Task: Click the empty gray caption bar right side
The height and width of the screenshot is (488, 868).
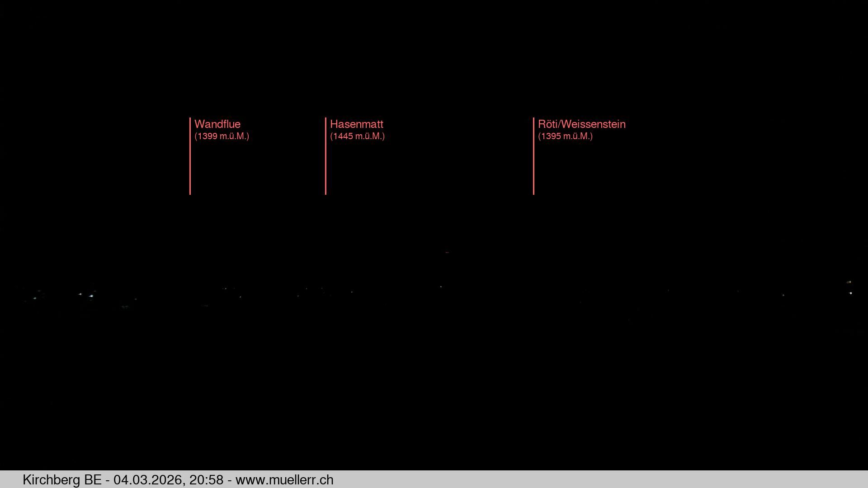Action: pos(633,479)
